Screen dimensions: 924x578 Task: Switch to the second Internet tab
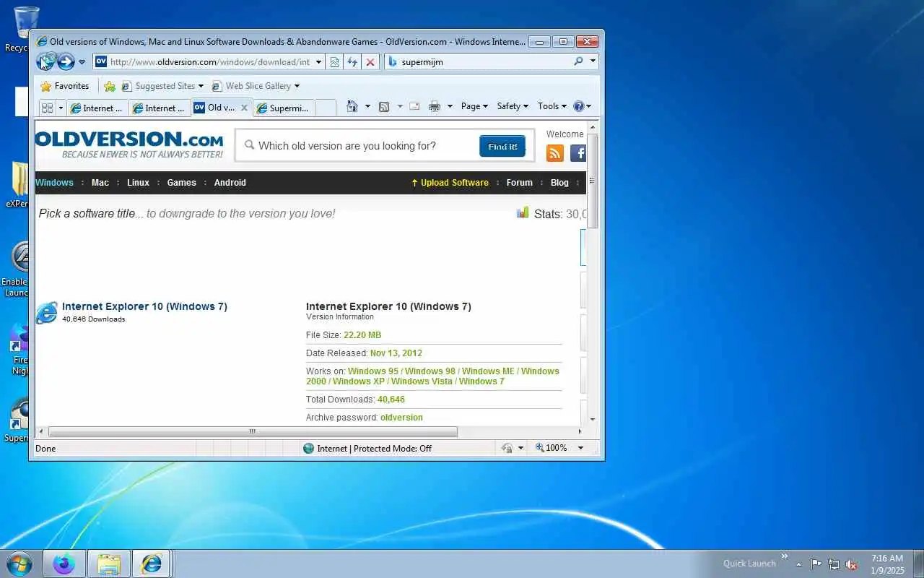(160, 108)
